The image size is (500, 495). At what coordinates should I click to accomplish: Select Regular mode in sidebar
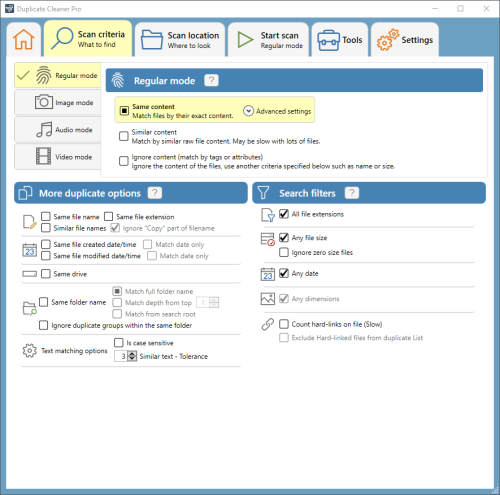[x=58, y=75]
